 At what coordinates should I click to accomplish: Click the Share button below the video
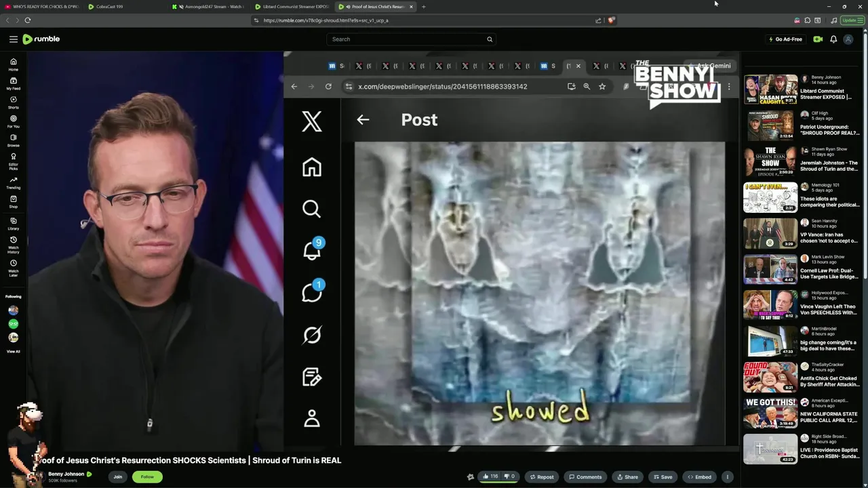(627, 476)
